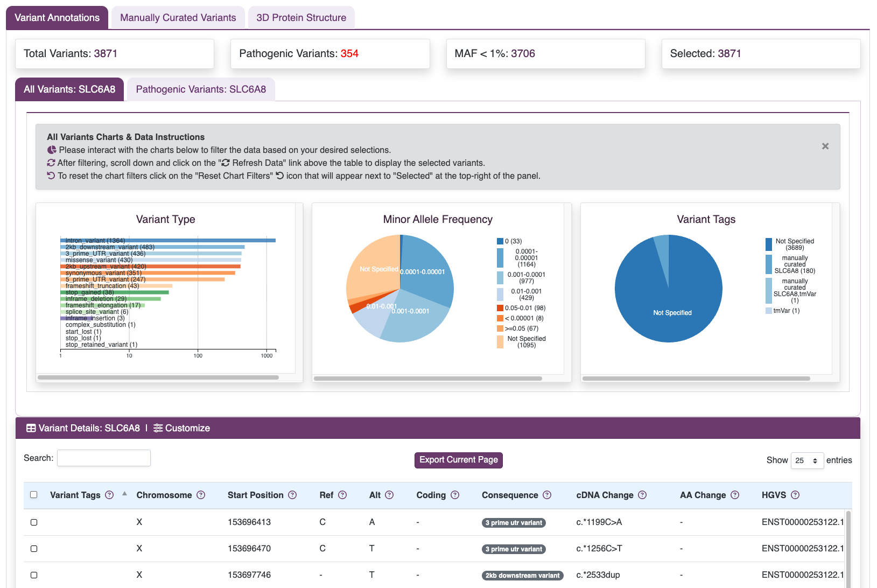877x588 pixels.
Task: Click the Not Specified (1095) legend swatch
Action: click(500, 342)
